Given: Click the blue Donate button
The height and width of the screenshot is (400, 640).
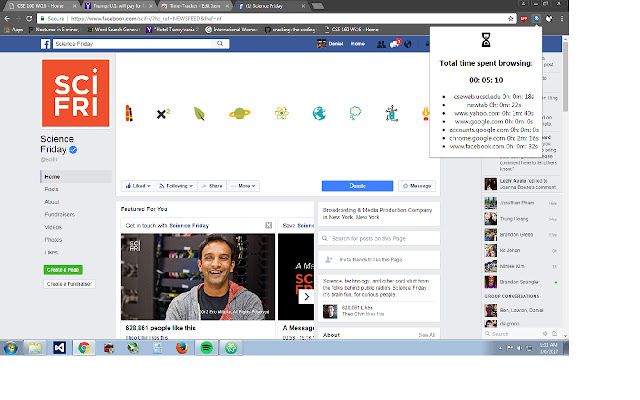Looking at the screenshot, I should [x=357, y=186].
